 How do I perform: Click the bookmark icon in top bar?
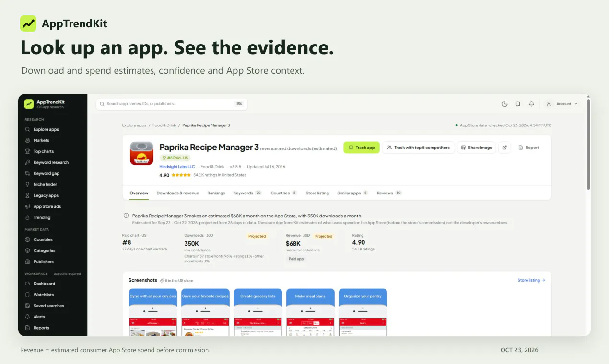tap(518, 104)
